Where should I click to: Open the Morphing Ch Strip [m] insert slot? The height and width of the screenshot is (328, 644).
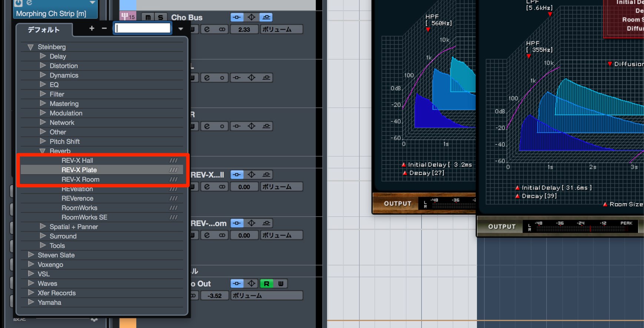[x=56, y=14]
